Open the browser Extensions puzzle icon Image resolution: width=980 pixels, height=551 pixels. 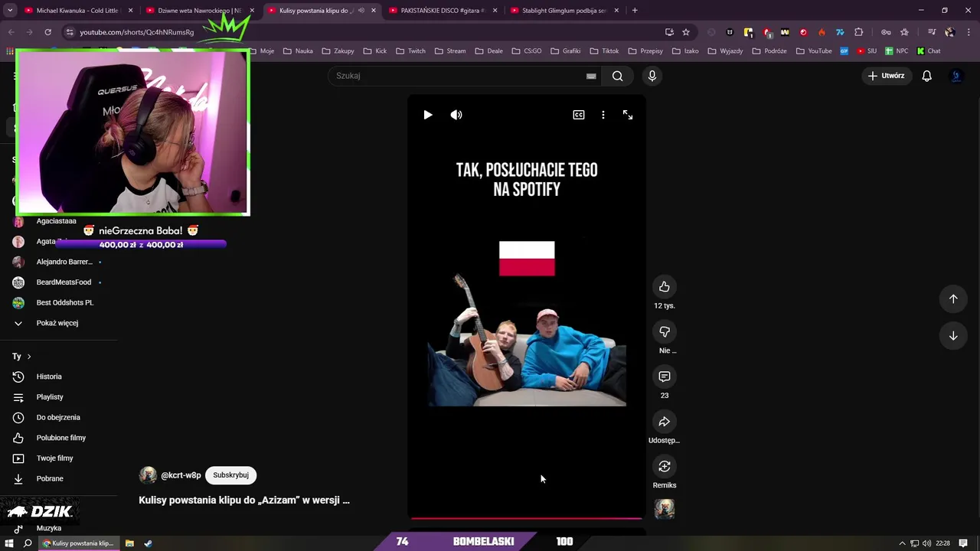click(x=858, y=32)
